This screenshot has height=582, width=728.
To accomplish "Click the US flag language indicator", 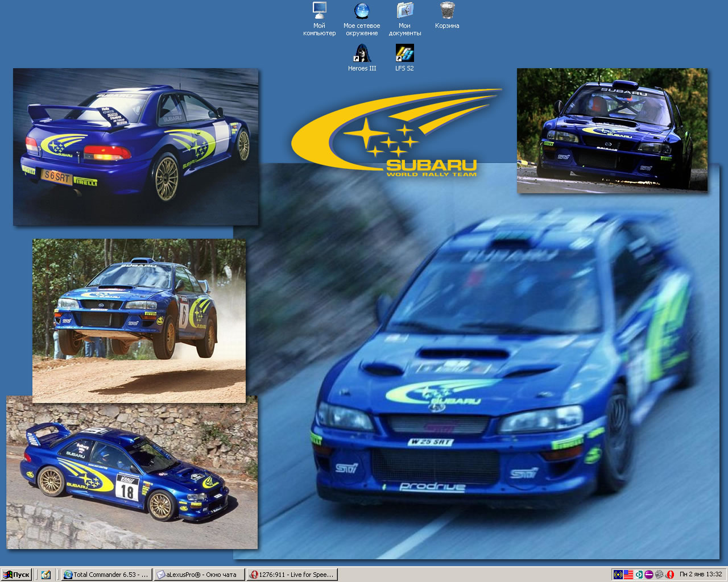I will pos(628,575).
